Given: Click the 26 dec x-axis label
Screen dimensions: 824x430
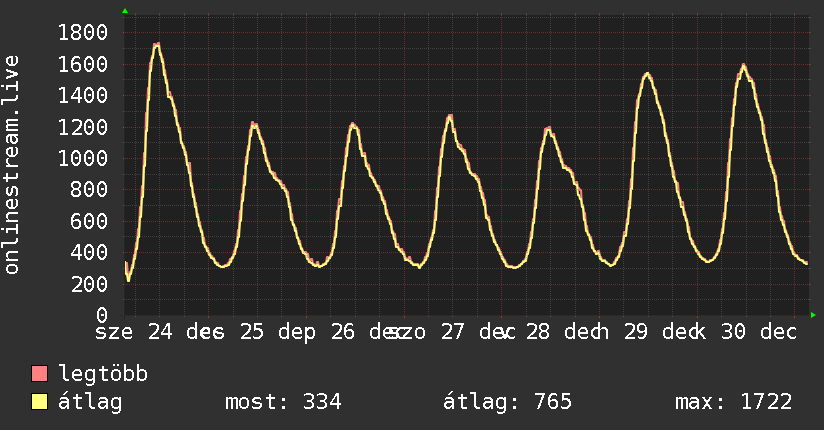Looking at the screenshot, I should pyautogui.click(x=369, y=332).
